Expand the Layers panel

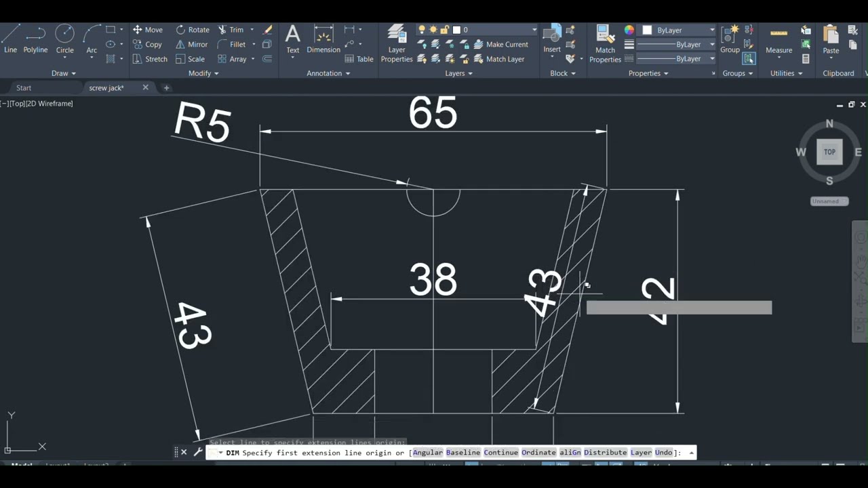click(459, 73)
